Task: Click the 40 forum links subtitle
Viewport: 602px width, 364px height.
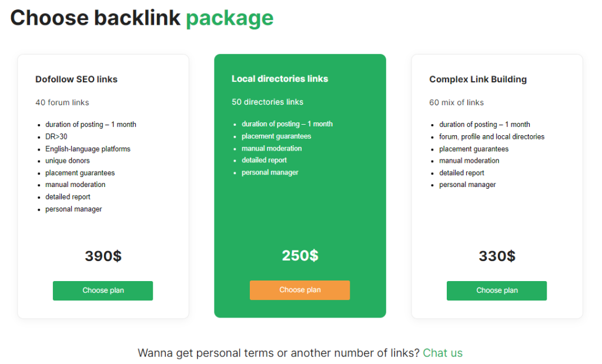Action: (x=62, y=102)
